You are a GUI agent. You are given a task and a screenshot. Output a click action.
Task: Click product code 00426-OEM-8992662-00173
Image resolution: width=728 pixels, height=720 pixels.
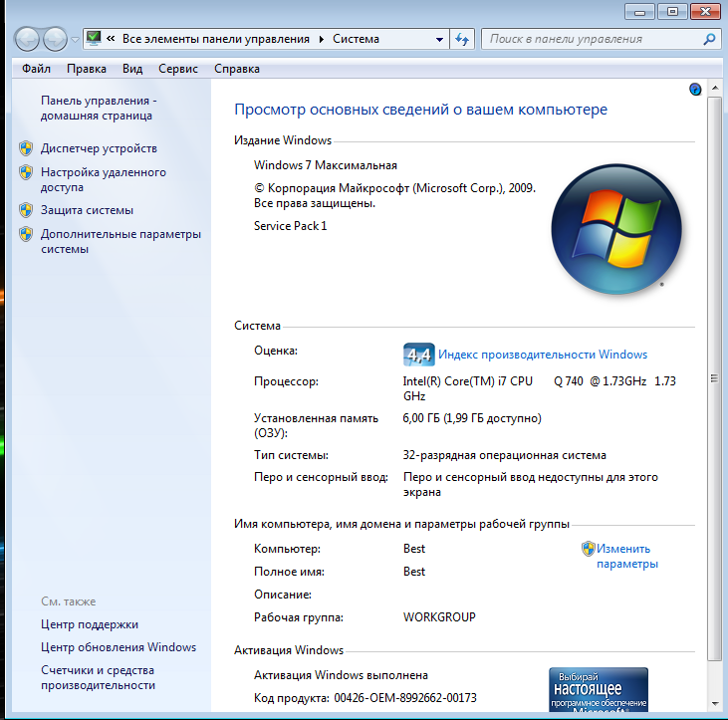[x=405, y=698]
